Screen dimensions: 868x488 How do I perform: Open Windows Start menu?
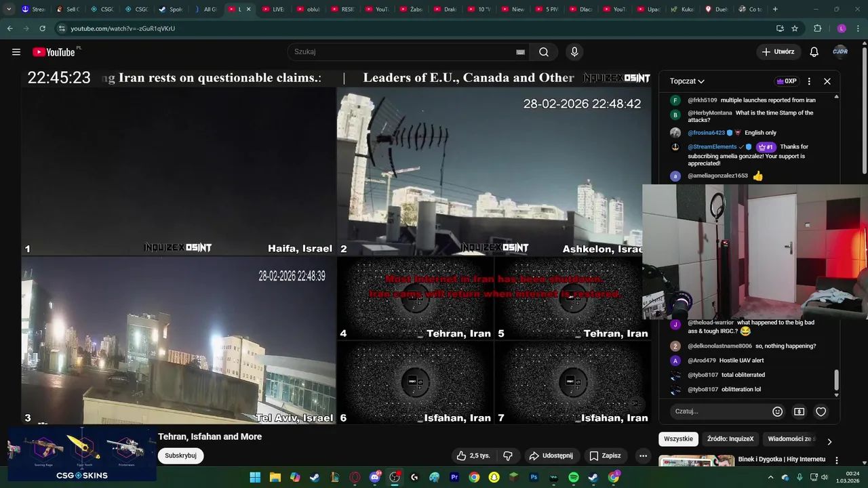point(255,478)
